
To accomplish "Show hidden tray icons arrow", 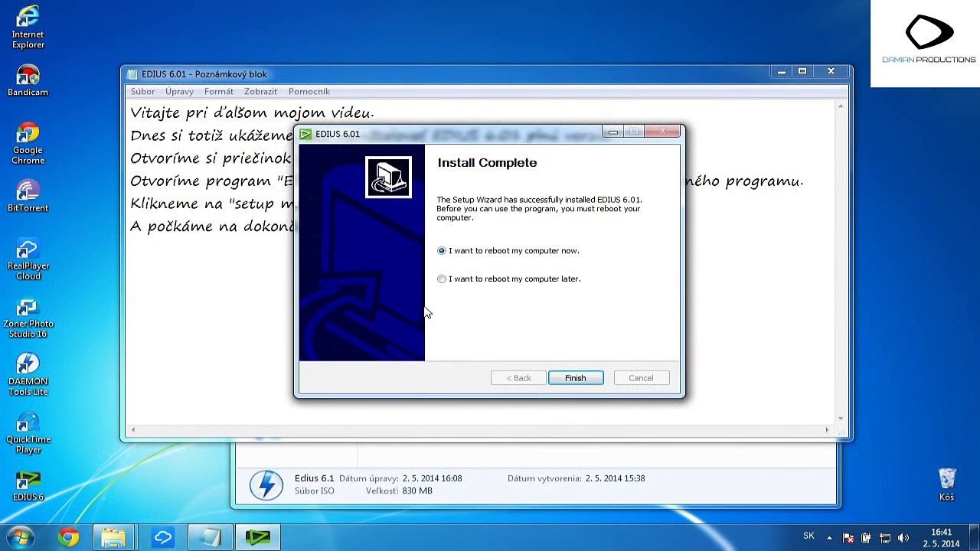I will [829, 538].
